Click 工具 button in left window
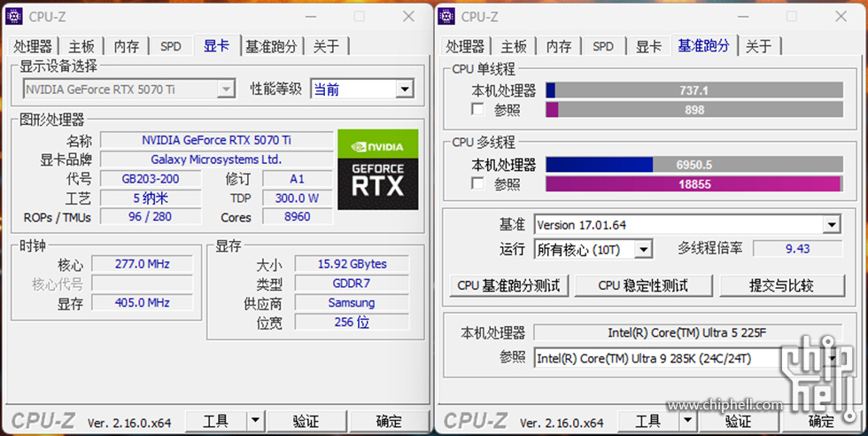Image resolution: width=868 pixels, height=436 pixels. (x=215, y=421)
